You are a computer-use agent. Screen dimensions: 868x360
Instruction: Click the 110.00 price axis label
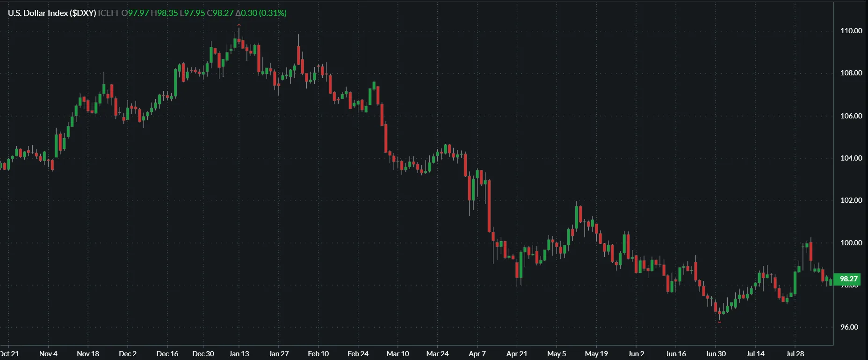851,31
